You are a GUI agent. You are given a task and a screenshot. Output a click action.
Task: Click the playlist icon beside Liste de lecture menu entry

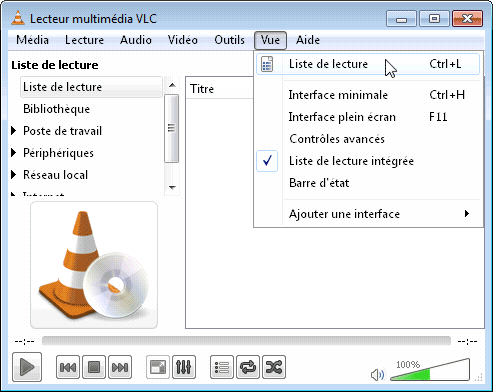click(267, 64)
